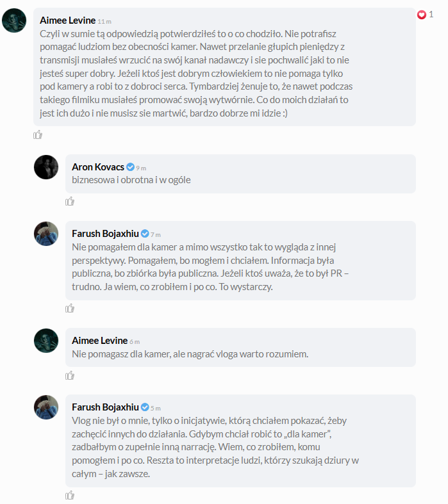Like Aimee Levine's long top comment

point(38,134)
